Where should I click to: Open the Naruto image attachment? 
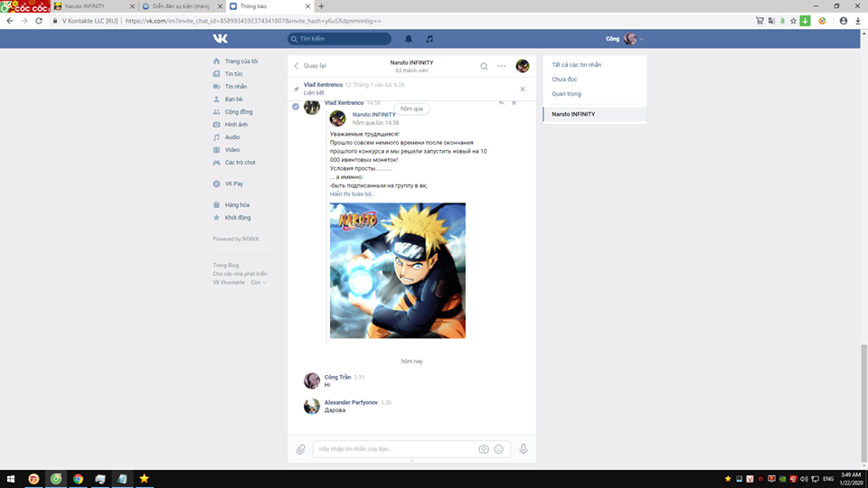point(398,270)
